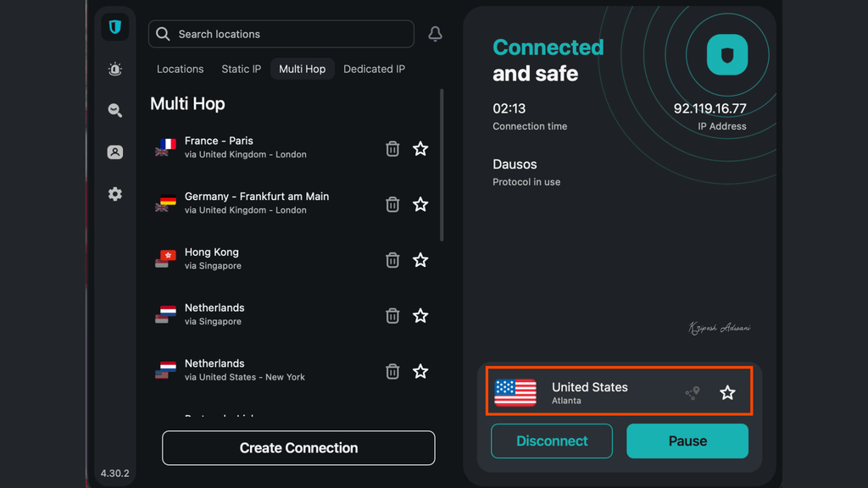This screenshot has height=488, width=868.
Task: Star the Hong Kong via Singapore connection
Action: [420, 260]
